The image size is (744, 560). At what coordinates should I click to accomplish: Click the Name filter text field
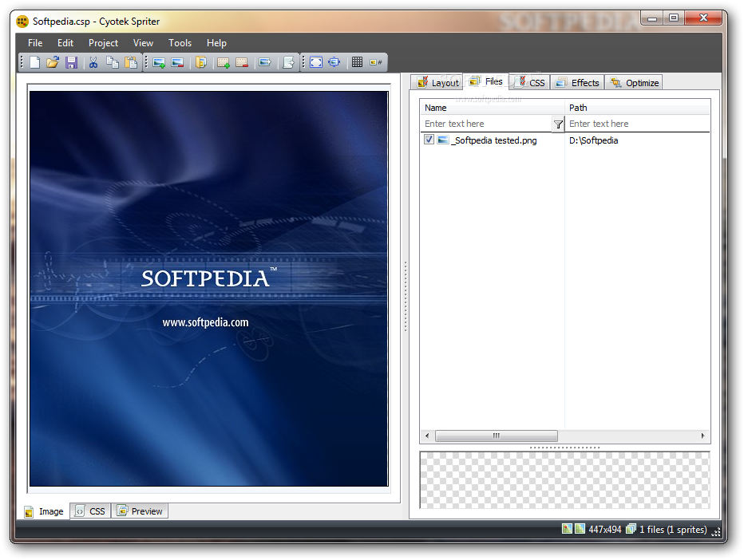coord(486,124)
